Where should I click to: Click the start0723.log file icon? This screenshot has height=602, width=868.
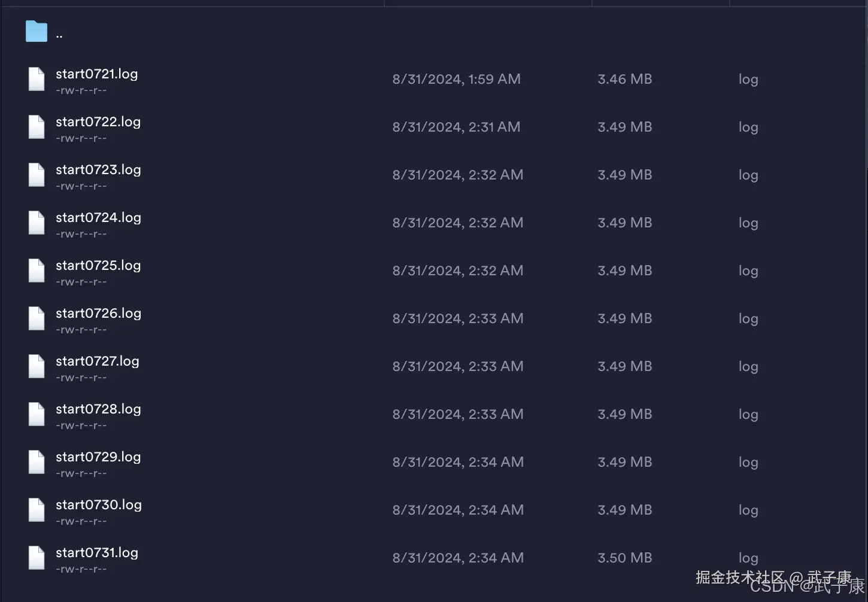pyautogui.click(x=36, y=175)
